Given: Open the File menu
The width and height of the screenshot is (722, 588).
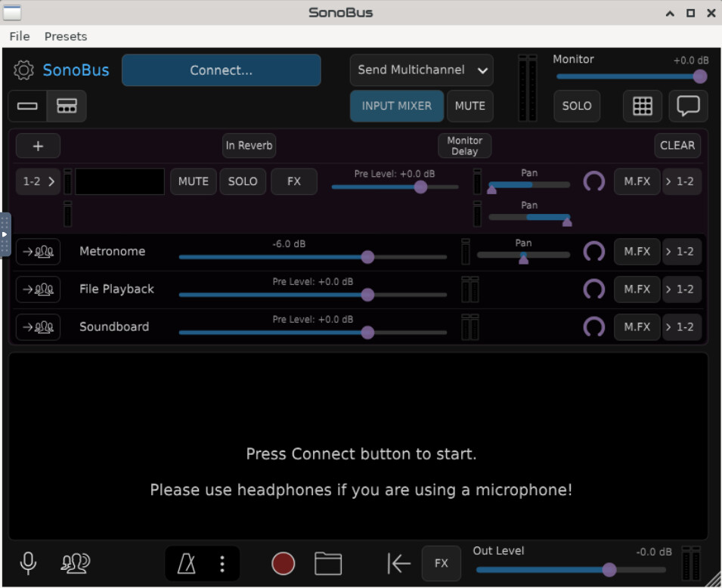Looking at the screenshot, I should (x=20, y=36).
